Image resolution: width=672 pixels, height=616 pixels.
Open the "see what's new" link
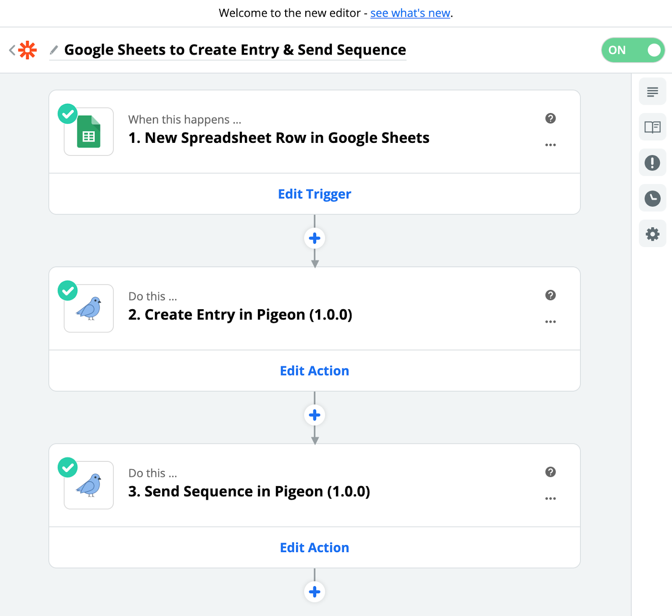click(x=410, y=13)
